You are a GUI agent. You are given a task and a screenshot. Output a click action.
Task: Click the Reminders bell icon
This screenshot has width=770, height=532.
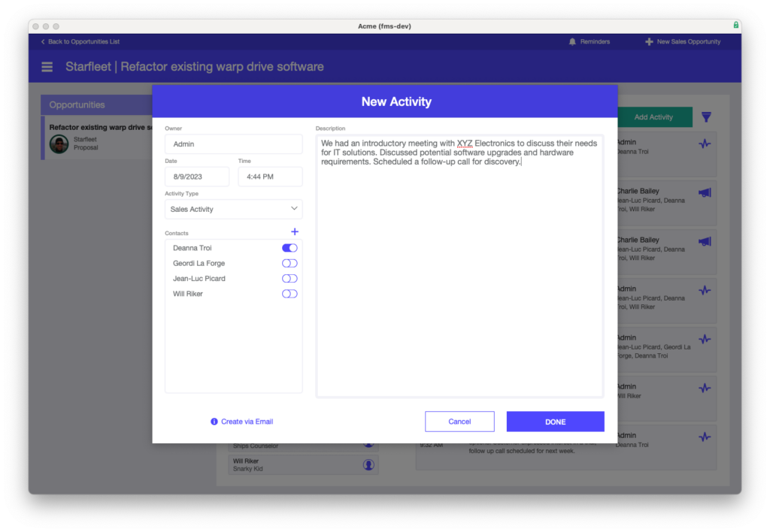coord(572,42)
